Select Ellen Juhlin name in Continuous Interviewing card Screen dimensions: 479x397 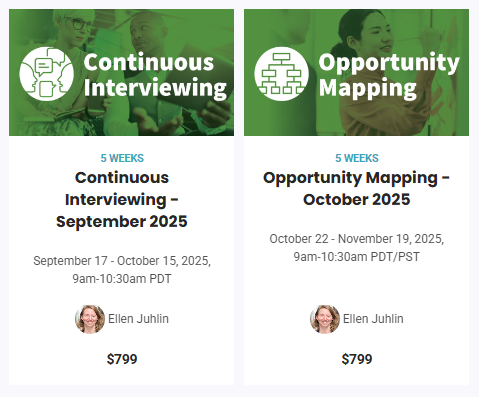click(138, 319)
